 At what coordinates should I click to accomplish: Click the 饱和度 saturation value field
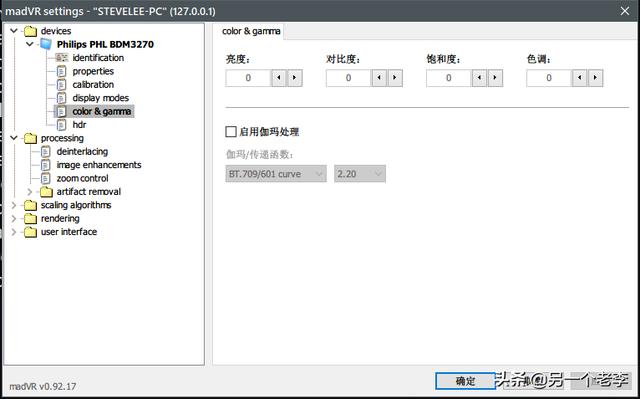449,78
